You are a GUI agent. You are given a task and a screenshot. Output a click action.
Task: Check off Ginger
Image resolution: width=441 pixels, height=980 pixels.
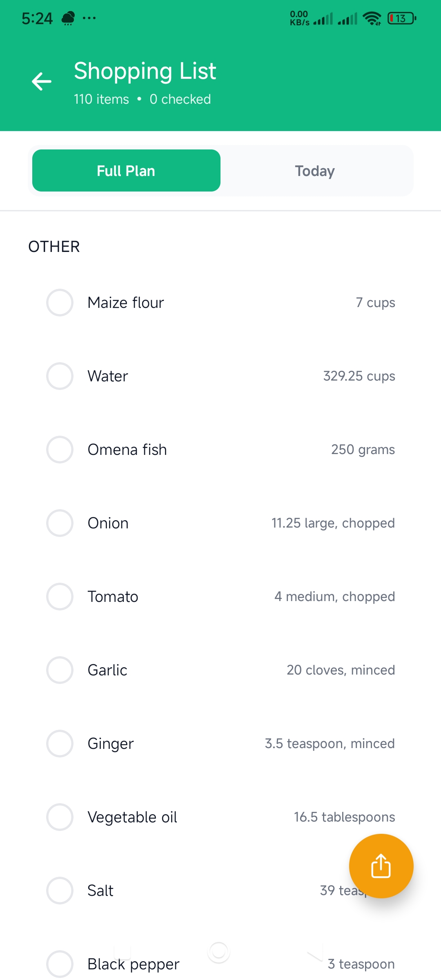pyautogui.click(x=60, y=744)
